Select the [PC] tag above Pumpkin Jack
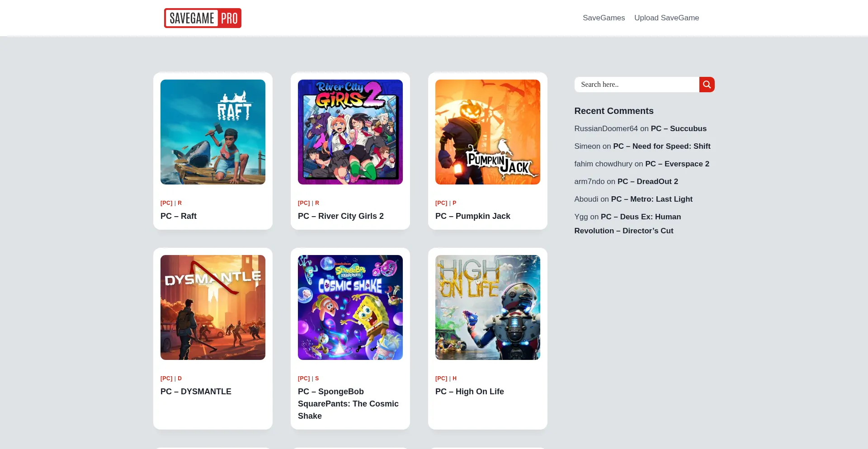The width and height of the screenshot is (868, 449). [441, 203]
